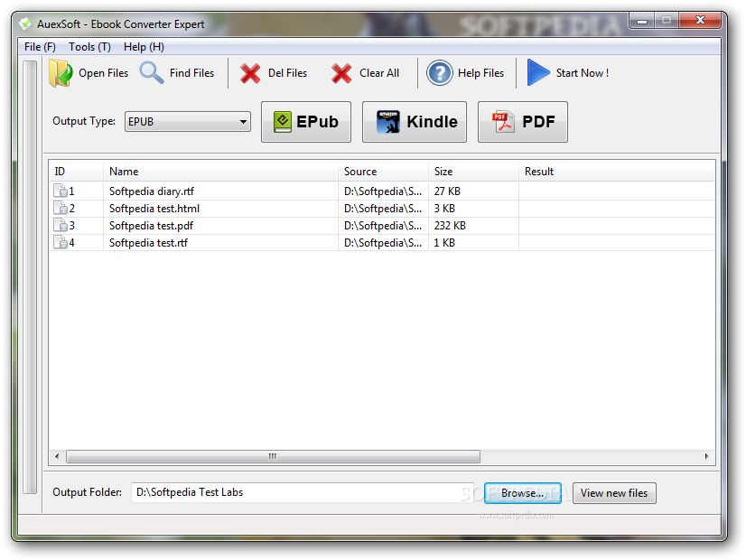Screen dimensions: 746x560
Task: Click the file icon in row 2
Action: (x=61, y=208)
